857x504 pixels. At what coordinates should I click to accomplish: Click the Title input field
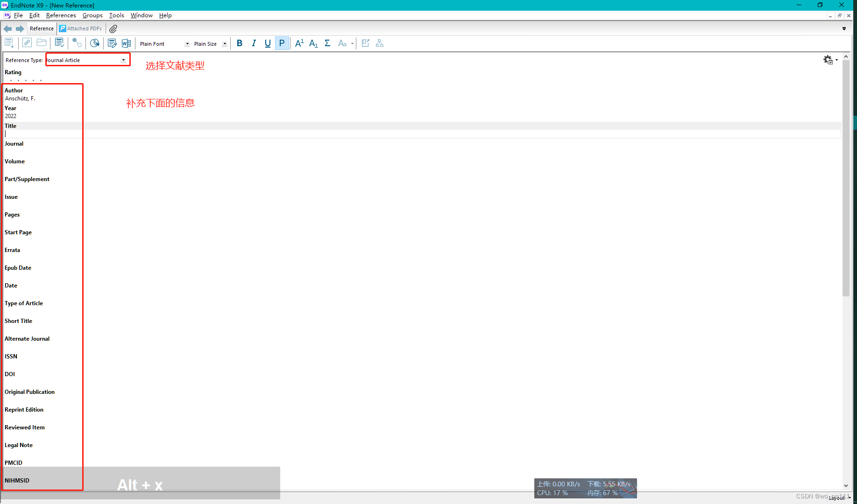click(x=423, y=134)
